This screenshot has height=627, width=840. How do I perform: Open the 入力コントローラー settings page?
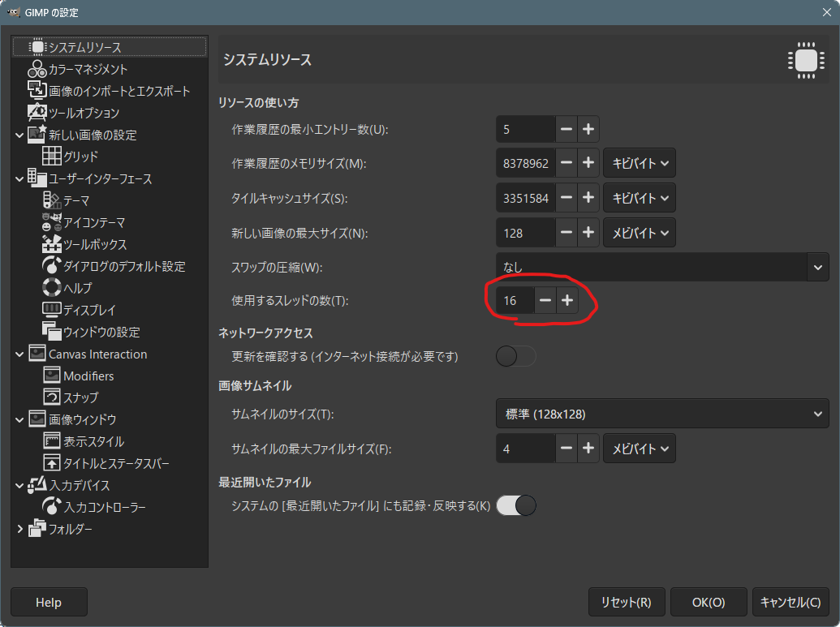tap(105, 507)
